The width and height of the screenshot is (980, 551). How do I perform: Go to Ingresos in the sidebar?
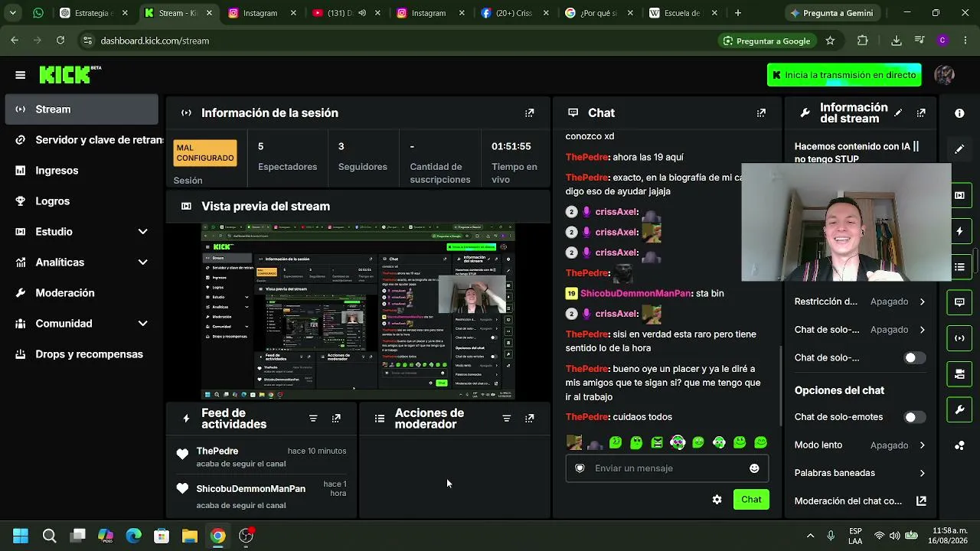[x=81, y=171]
